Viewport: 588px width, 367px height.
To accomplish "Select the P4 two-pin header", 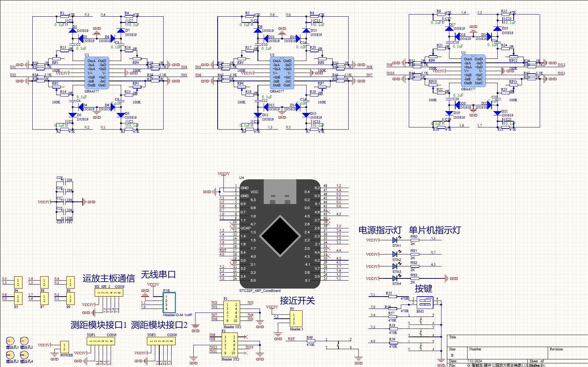I will point(18,282).
